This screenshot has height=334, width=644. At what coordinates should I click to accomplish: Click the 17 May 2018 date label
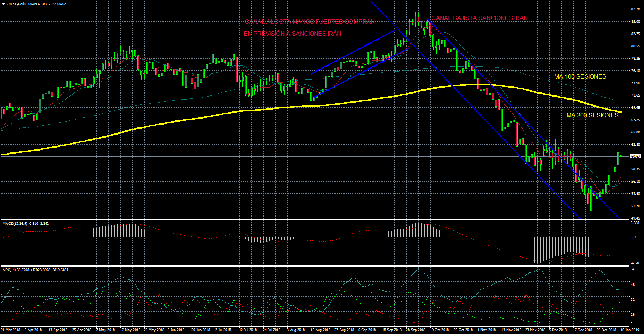coord(130,330)
